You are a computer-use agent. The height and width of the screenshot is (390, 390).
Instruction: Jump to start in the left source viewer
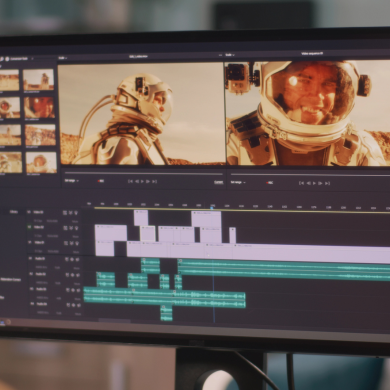click(130, 181)
